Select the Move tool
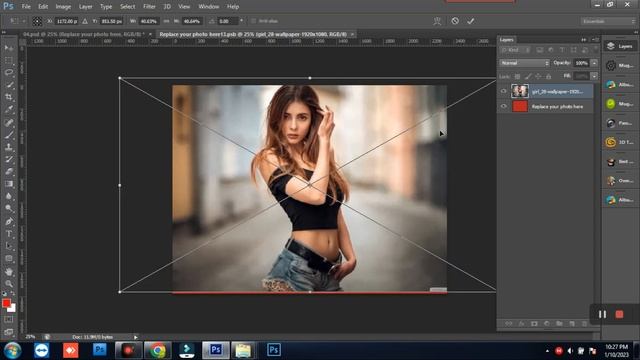Image resolution: width=640 pixels, height=360 pixels. click(9, 48)
